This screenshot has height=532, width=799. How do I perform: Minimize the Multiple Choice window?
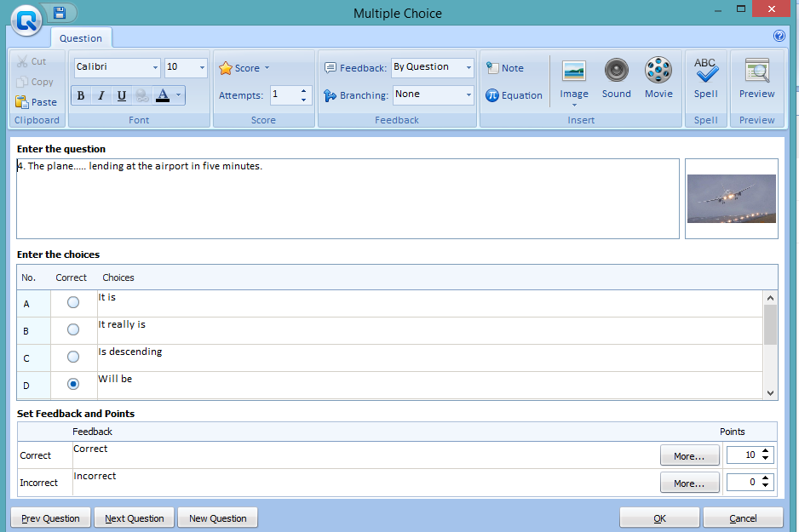(718, 9)
